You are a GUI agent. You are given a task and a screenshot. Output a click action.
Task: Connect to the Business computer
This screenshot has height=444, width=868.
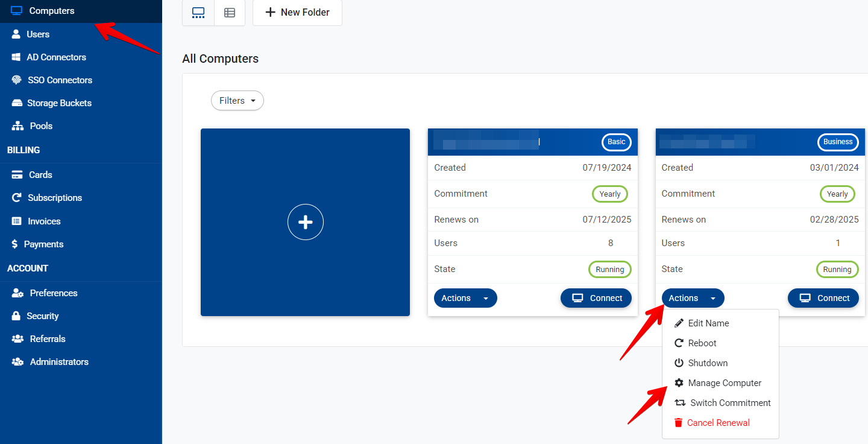823,298
